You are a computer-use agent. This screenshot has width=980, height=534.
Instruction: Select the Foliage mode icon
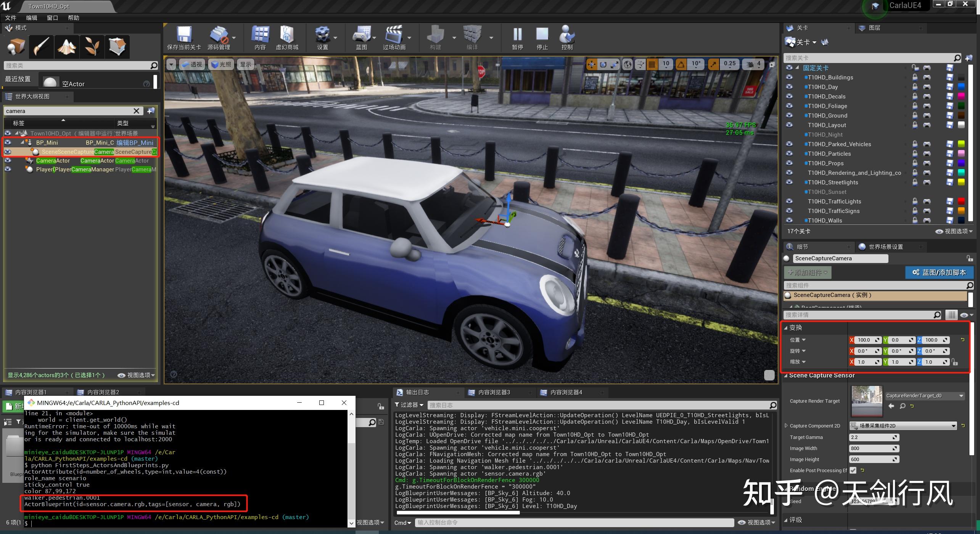tap(92, 47)
